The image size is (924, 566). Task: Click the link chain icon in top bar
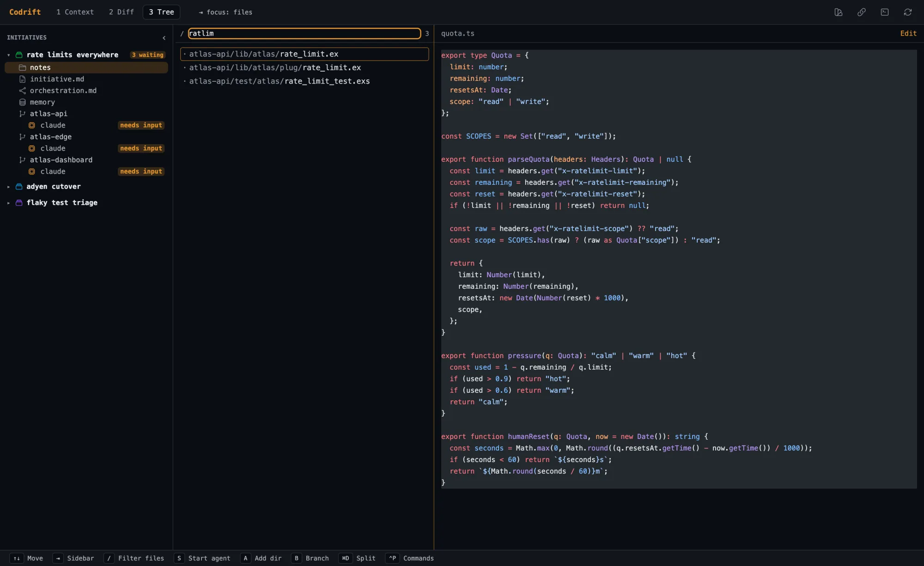tap(862, 12)
